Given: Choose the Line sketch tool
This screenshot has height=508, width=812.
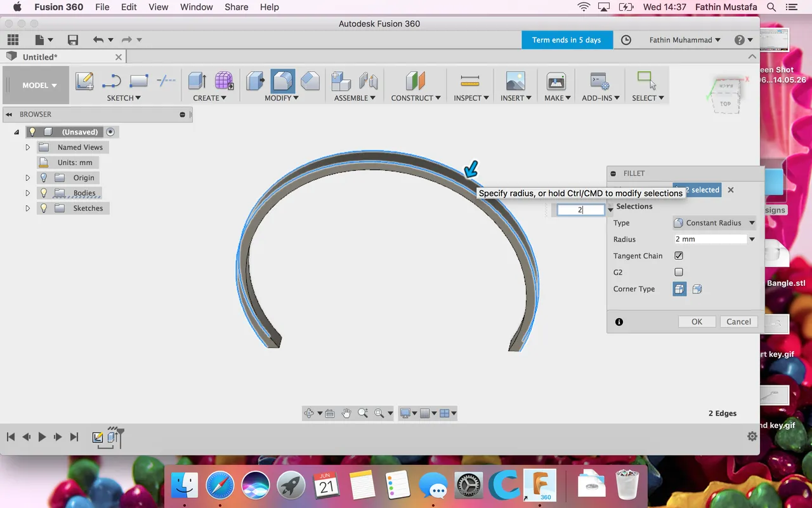Looking at the screenshot, I should [x=112, y=81].
